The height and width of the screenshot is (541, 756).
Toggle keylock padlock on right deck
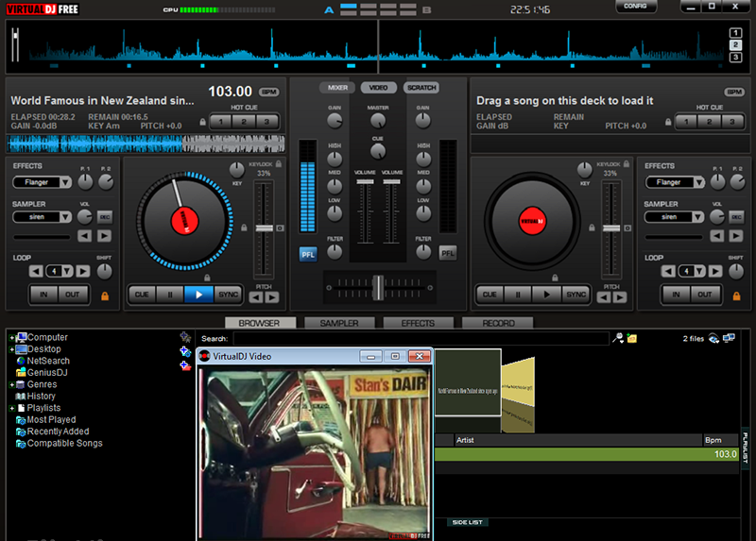click(626, 163)
